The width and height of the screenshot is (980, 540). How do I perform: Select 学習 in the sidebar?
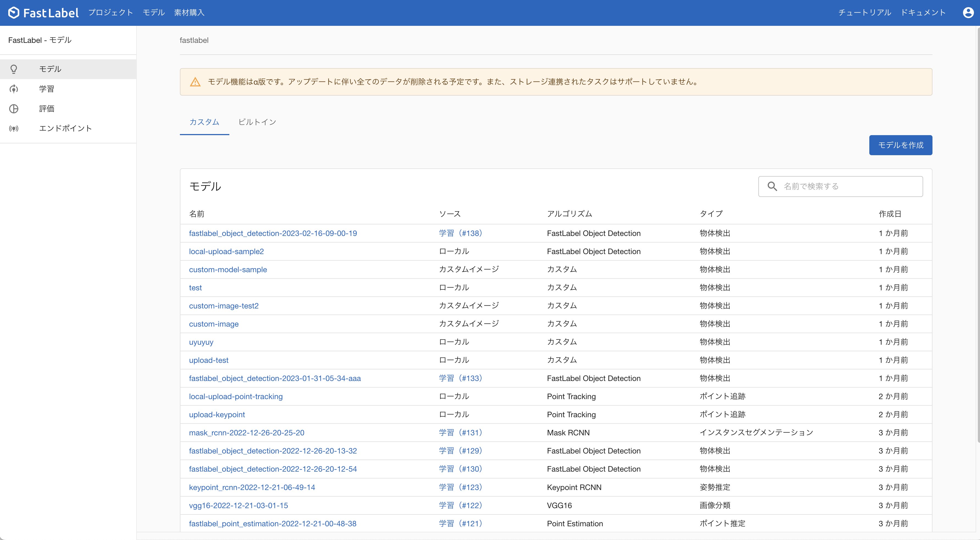(68, 89)
